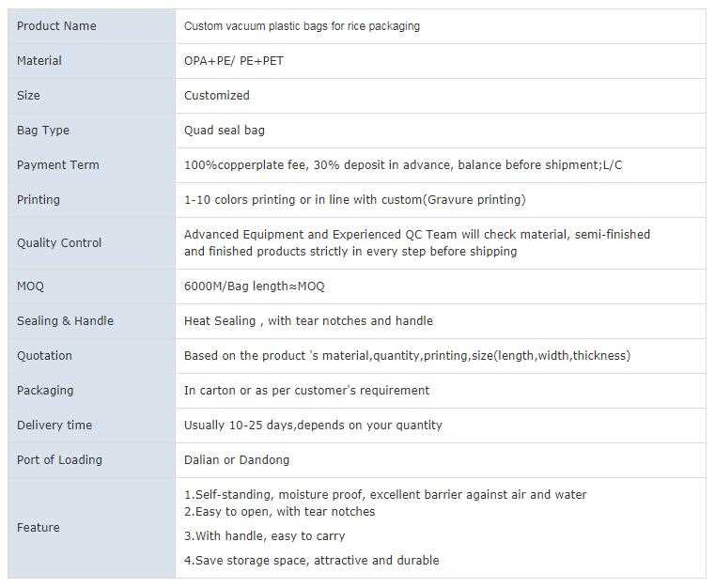Click the 'OPA+PE/ PE+PET' material value
The height and width of the screenshot is (588, 715).
click(x=234, y=61)
